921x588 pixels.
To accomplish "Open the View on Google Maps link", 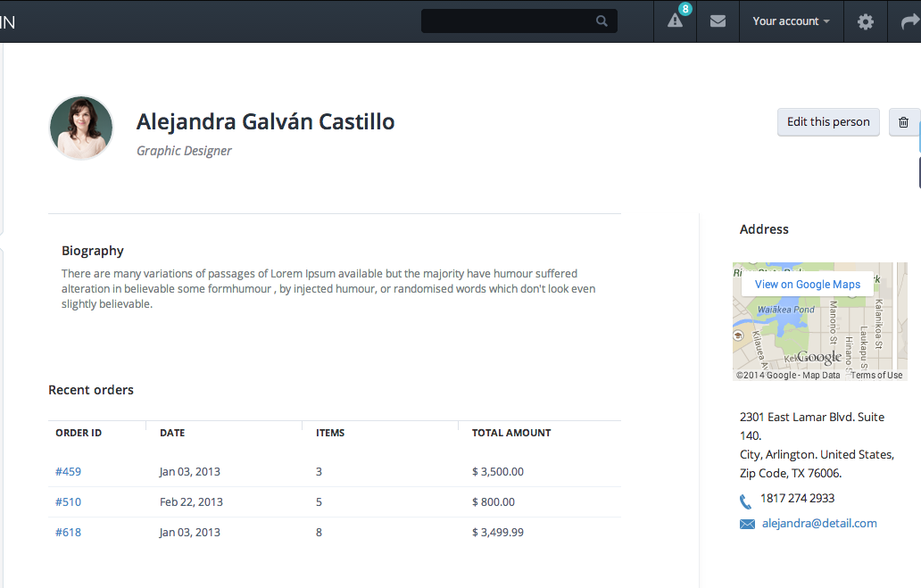I will pos(807,284).
